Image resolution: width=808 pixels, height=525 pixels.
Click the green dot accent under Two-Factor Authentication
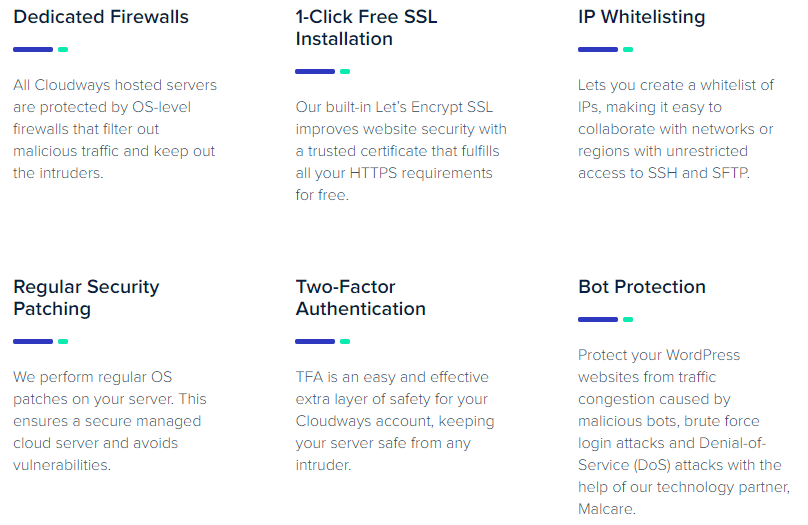[345, 341]
